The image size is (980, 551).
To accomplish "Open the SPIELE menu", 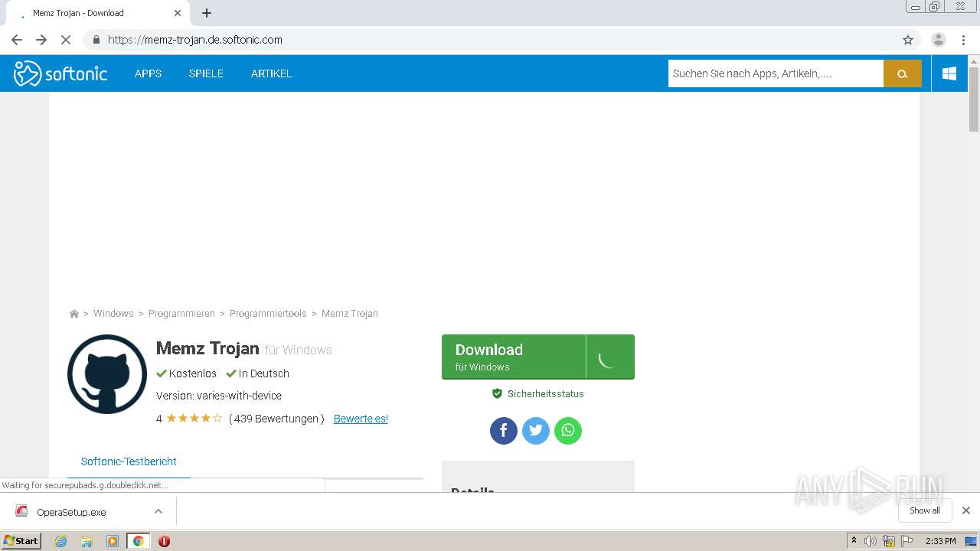I will (x=206, y=73).
